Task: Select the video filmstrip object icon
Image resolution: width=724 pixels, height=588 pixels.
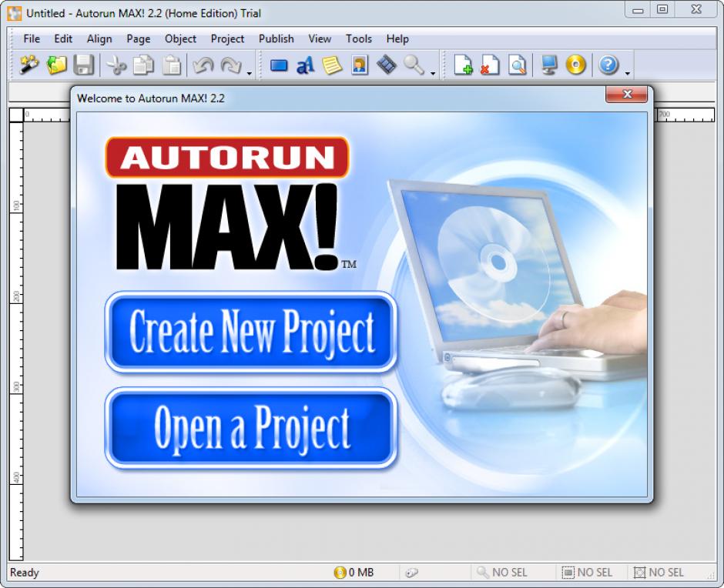Action: click(x=387, y=65)
